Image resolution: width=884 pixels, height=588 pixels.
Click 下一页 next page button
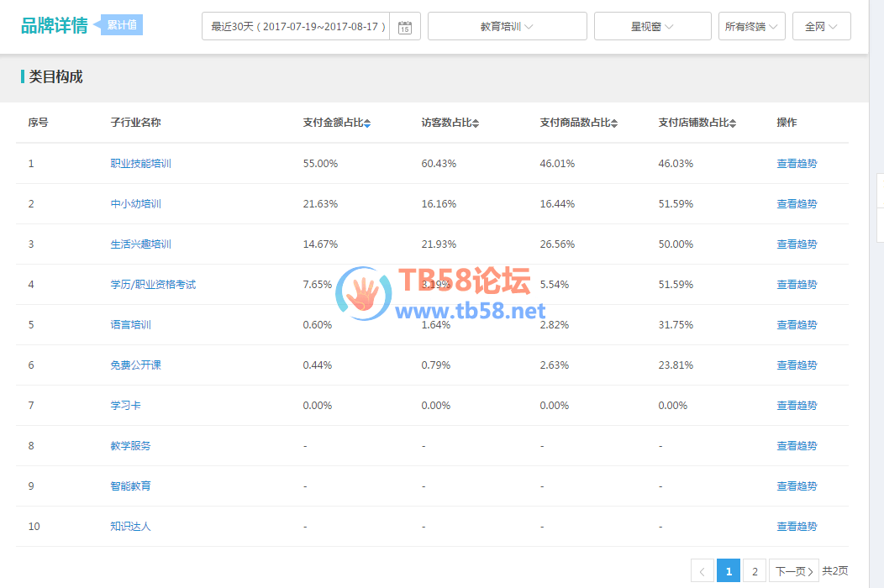tap(794, 571)
